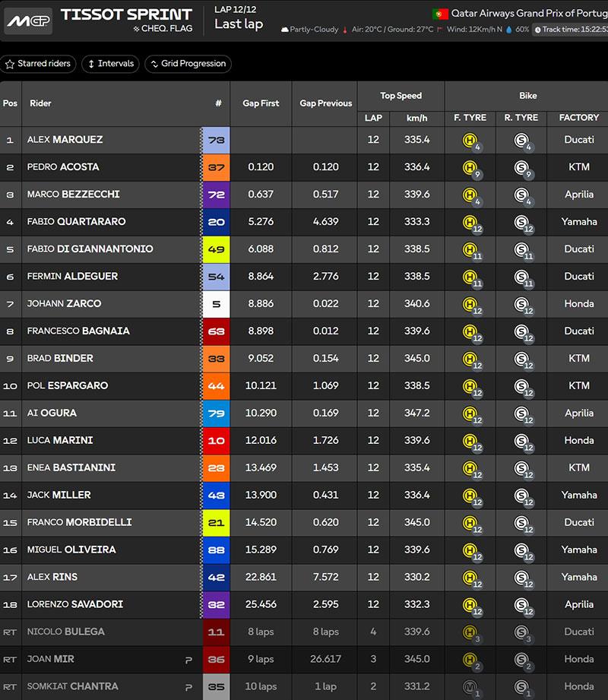The width and height of the screenshot is (608, 700).
Task: Select Francesco Bagnaia's rider name
Action: coord(78,331)
